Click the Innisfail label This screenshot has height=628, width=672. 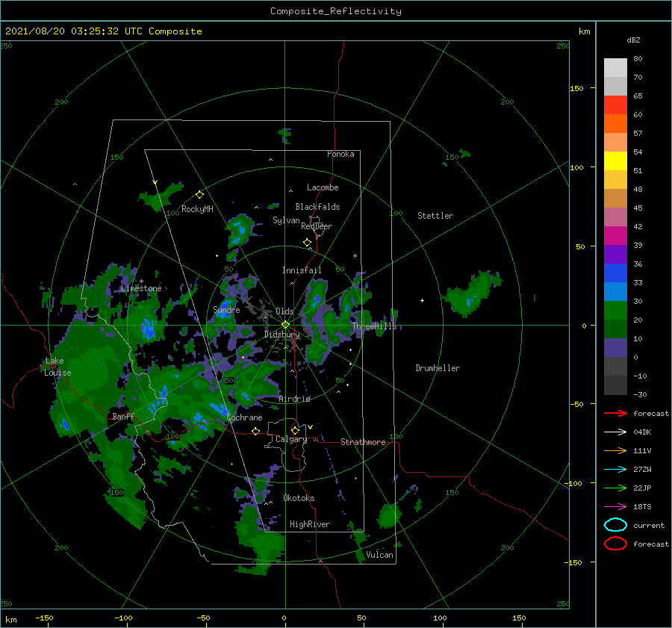click(302, 270)
